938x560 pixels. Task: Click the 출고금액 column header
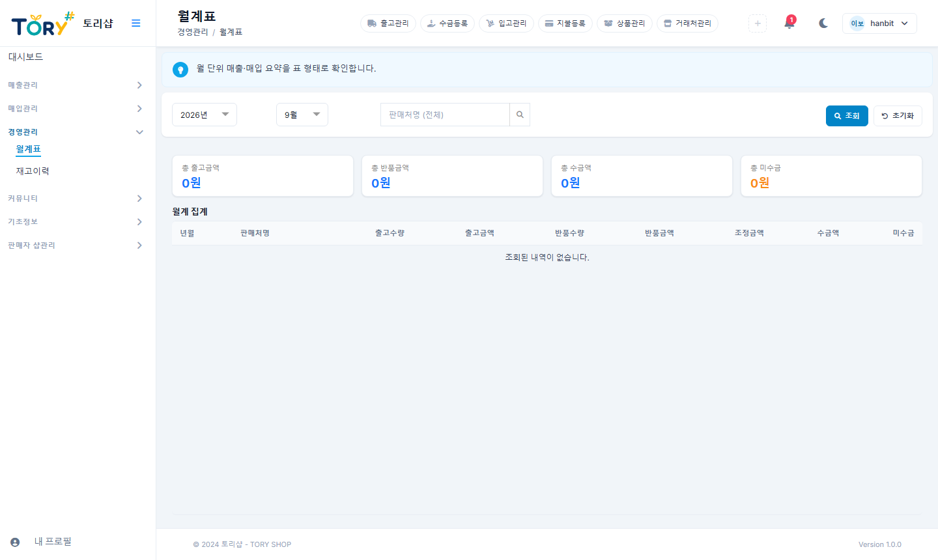(x=479, y=233)
